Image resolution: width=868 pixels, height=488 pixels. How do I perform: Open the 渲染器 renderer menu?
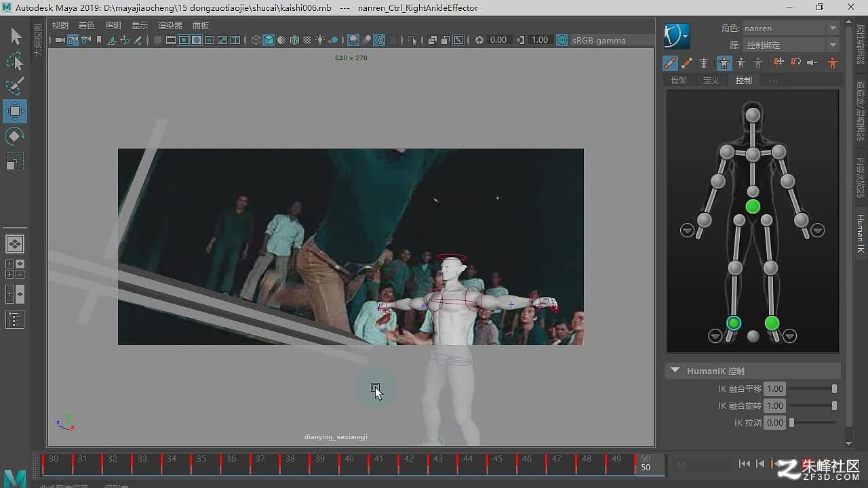pos(170,26)
